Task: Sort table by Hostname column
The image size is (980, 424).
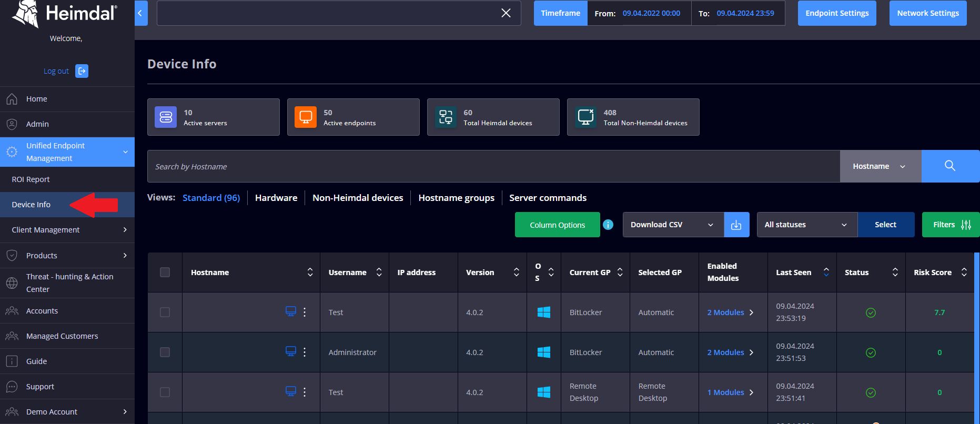Action: (310, 272)
